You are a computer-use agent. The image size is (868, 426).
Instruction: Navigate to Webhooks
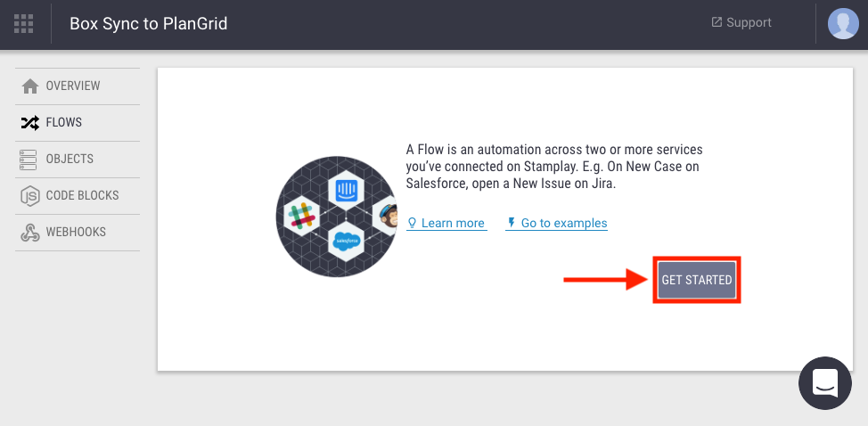tap(78, 233)
